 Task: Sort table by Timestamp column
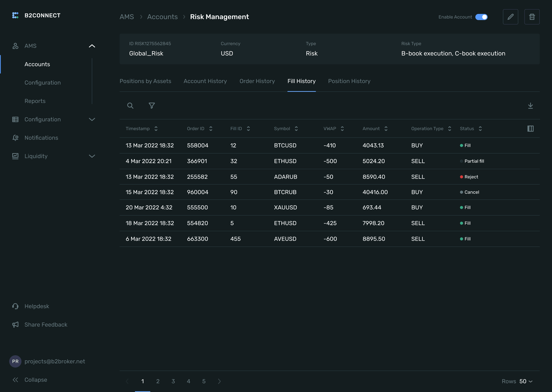click(x=156, y=129)
